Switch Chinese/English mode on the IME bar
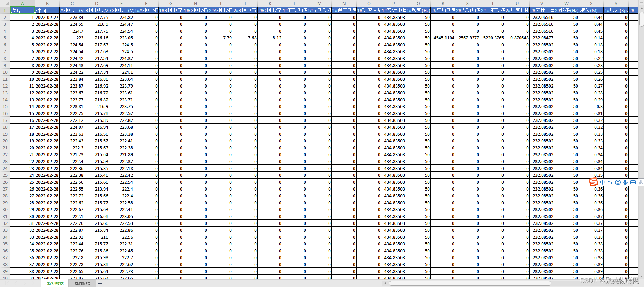This screenshot has width=644, height=287. coord(603,182)
